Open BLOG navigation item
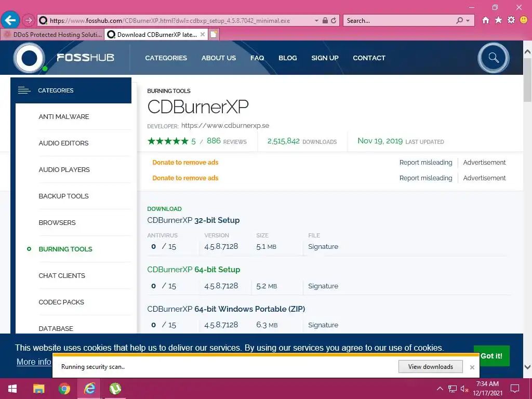The height and width of the screenshot is (399, 532). click(x=288, y=58)
